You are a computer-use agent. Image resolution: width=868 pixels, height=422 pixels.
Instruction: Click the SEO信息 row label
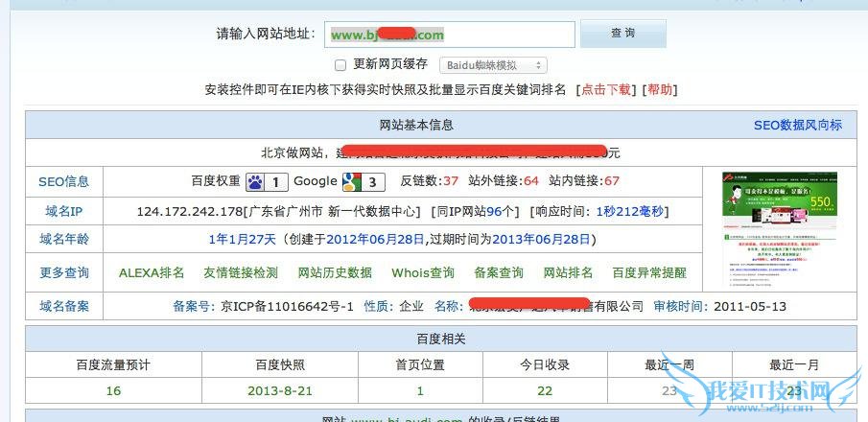pyautogui.click(x=63, y=181)
